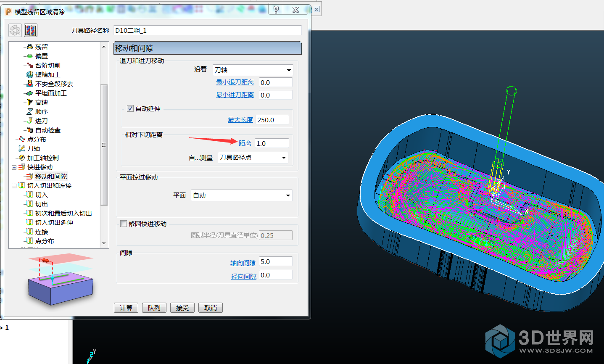The image size is (604, 364).
Task: Select the 残留 tree item
Action: 41,47
